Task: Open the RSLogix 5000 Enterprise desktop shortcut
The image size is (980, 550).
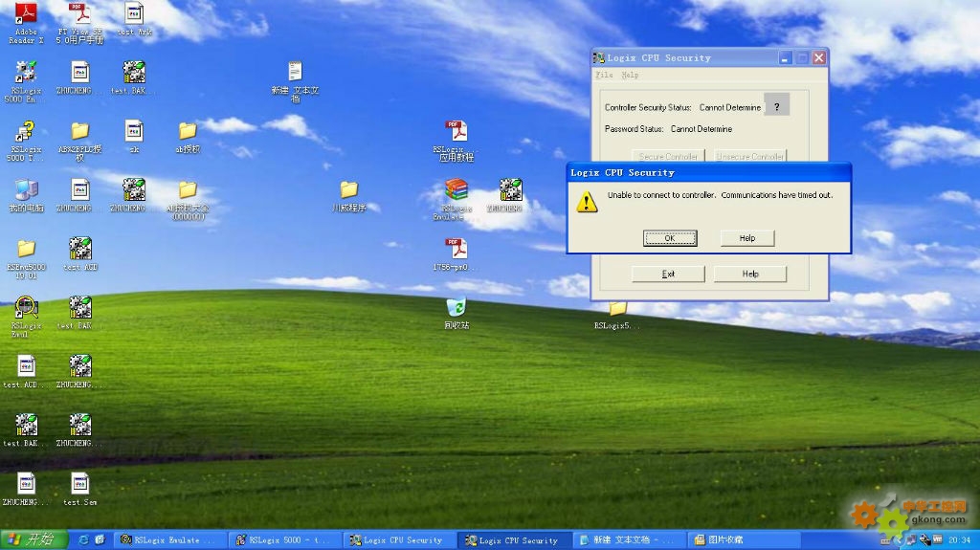Action: click(x=26, y=73)
